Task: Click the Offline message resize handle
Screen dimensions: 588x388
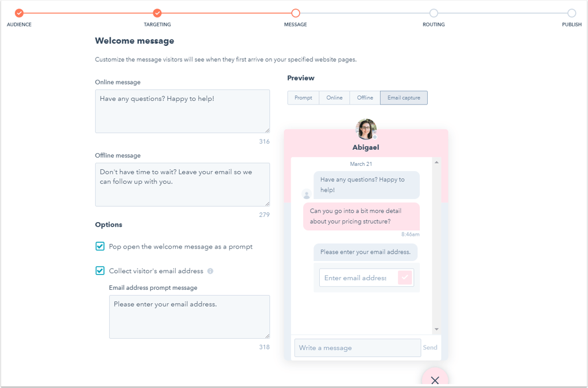Action: [x=268, y=204]
